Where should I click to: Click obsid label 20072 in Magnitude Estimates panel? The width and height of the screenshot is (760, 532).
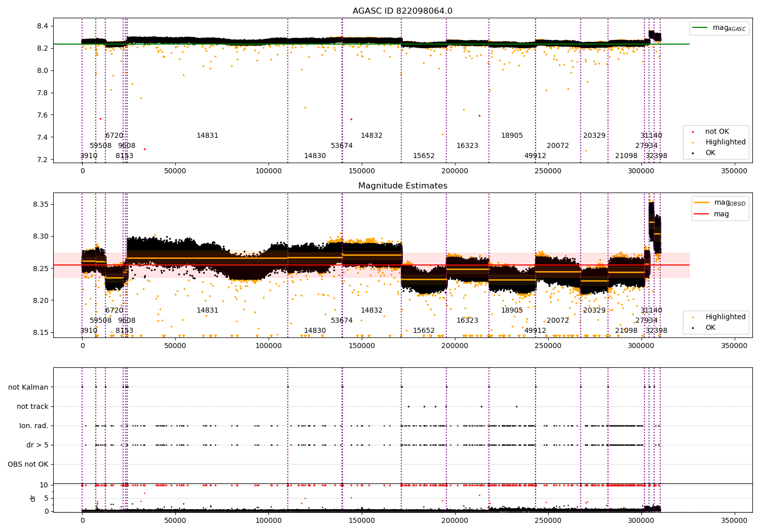[558, 321]
